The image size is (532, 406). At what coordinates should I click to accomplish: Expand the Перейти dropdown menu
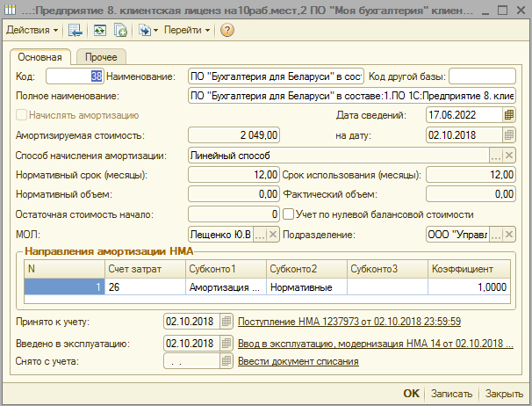[186, 30]
